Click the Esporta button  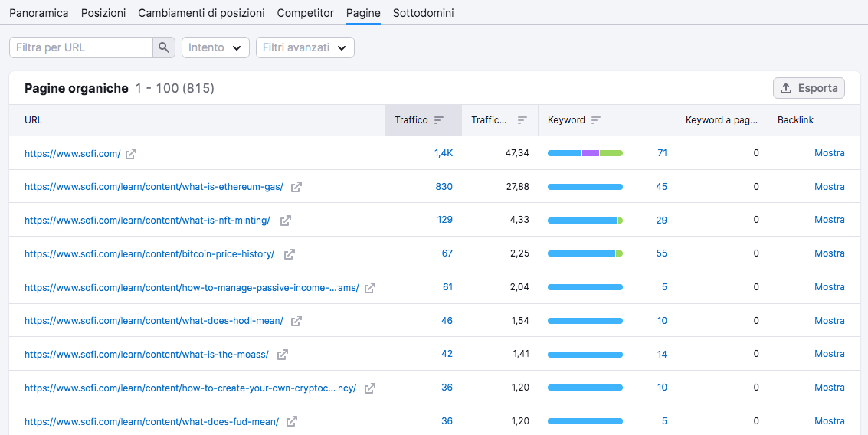pyautogui.click(x=808, y=88)
